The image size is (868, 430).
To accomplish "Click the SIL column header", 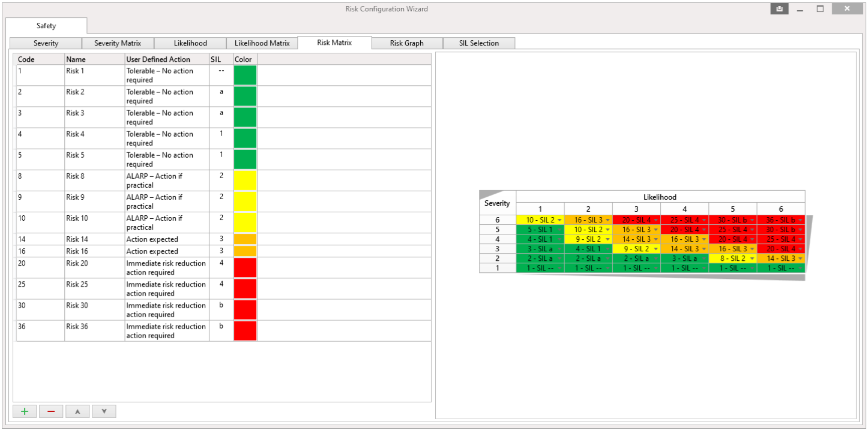I will click(x=221, y=59).
